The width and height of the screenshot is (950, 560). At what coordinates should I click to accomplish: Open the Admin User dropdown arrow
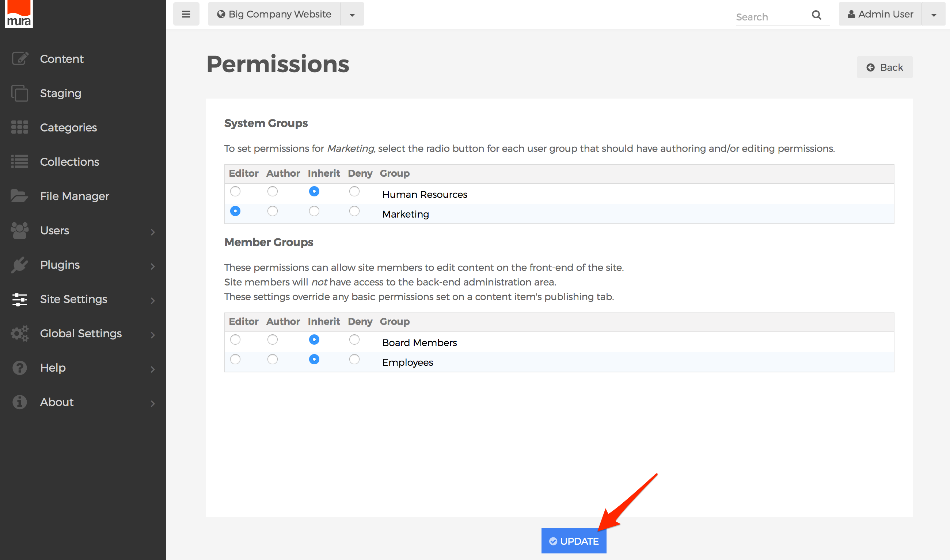click(x=934, y=15)
